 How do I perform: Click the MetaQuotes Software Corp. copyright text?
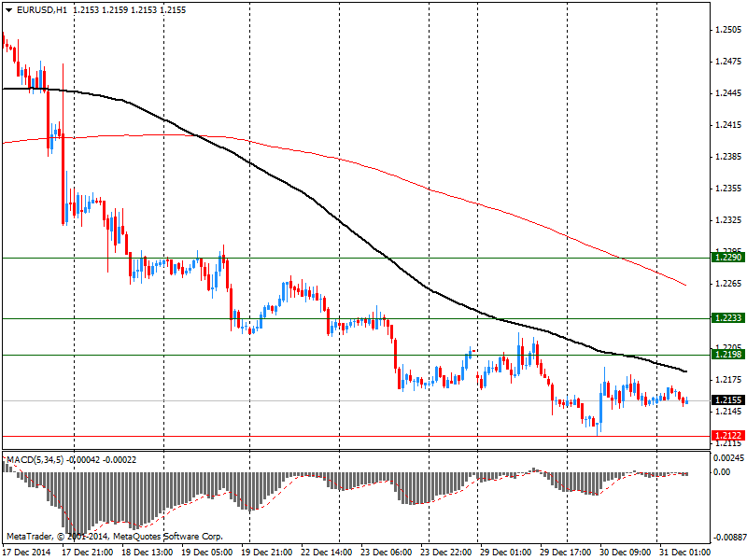click(114, 536)
